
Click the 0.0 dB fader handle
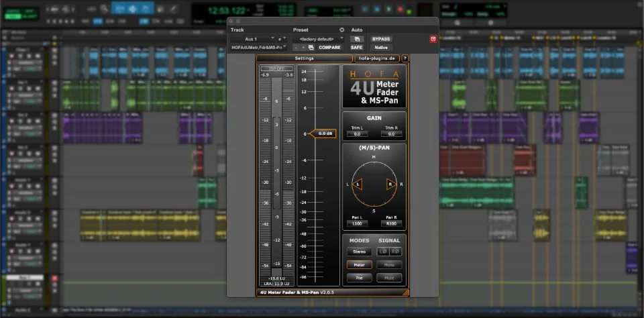tap(323, 134)
